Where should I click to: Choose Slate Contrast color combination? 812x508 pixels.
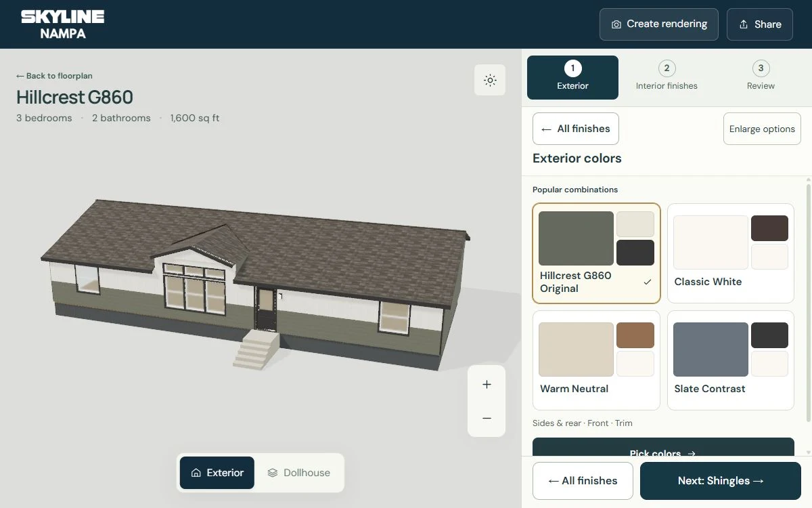[731, 360]
